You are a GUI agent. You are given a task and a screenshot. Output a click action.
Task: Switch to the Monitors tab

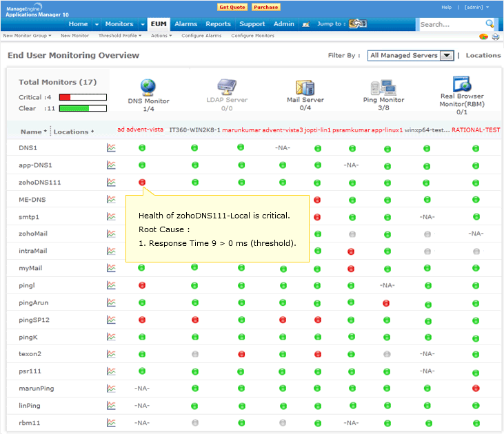pyautogui.click(x=119, y=24)
